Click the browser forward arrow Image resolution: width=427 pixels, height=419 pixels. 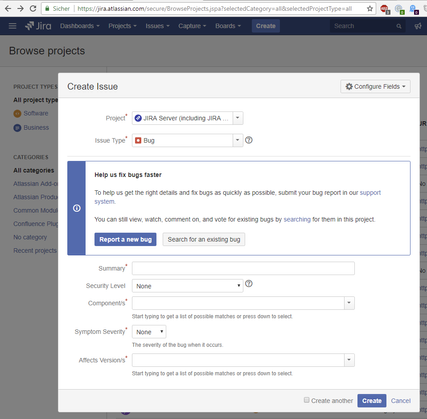point(20,8)
